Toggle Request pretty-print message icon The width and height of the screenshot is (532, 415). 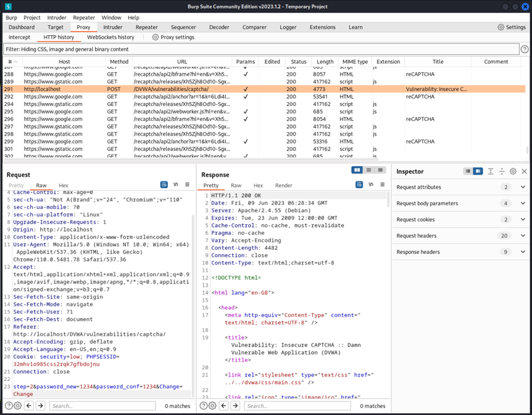[x=164, y=184]
